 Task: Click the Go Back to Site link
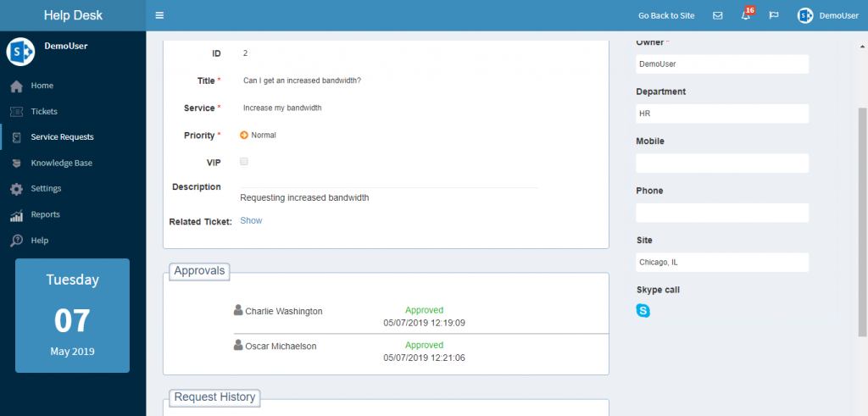pos(666,15)
